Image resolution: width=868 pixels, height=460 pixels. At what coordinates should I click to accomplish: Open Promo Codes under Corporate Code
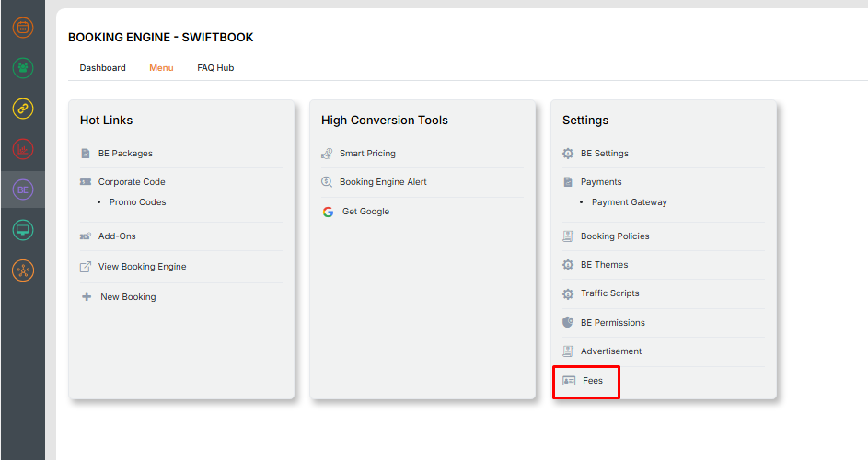(137, 202)
